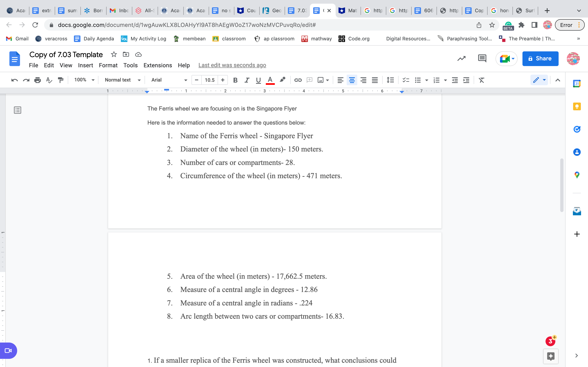Open the zoom 100% dropdown

point(84,80)
